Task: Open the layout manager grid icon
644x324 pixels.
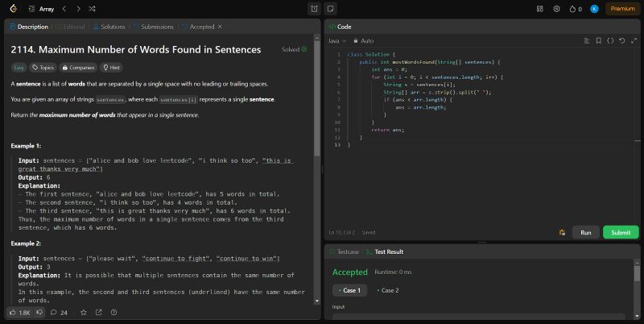Action: coord(539,9)
